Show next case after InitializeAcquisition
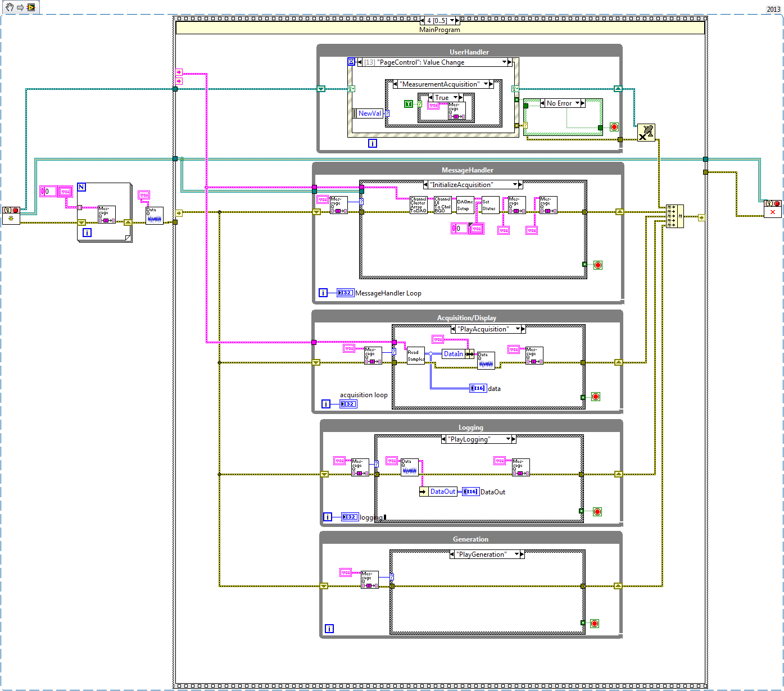784x691 pixels. pyautogui.click(x=520, y=185)
